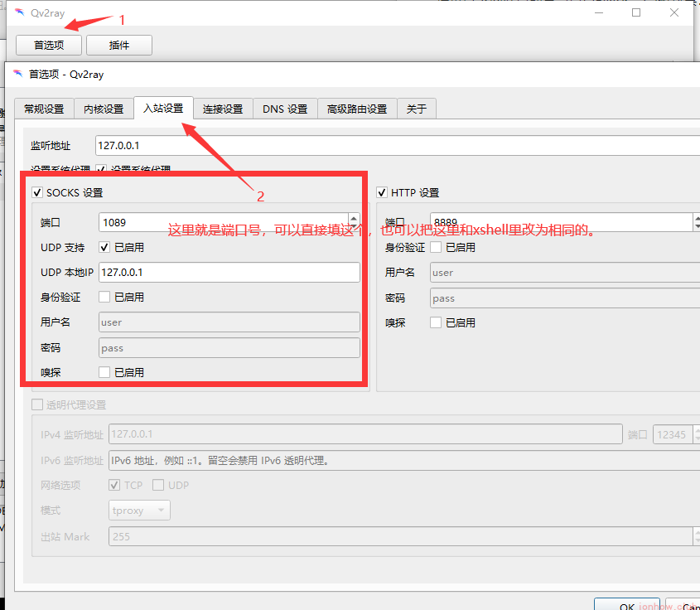Open the DNS 设置 tab
This screenshot has width=700, height=610.
285,109
